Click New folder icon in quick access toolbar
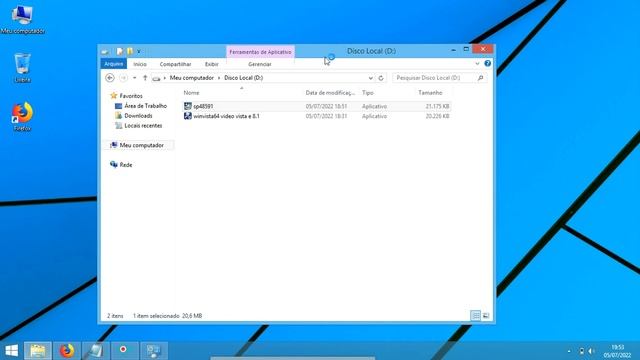 click(130, 51)
